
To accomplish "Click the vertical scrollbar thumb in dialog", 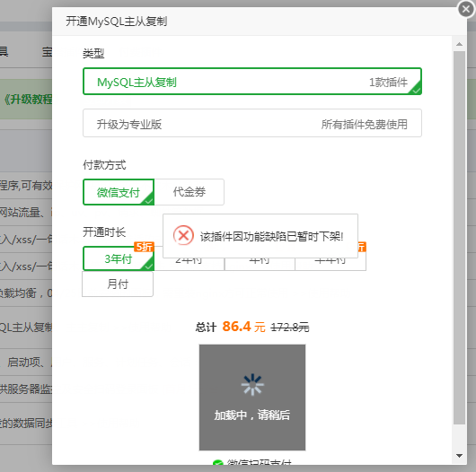I will pos(459,238).
